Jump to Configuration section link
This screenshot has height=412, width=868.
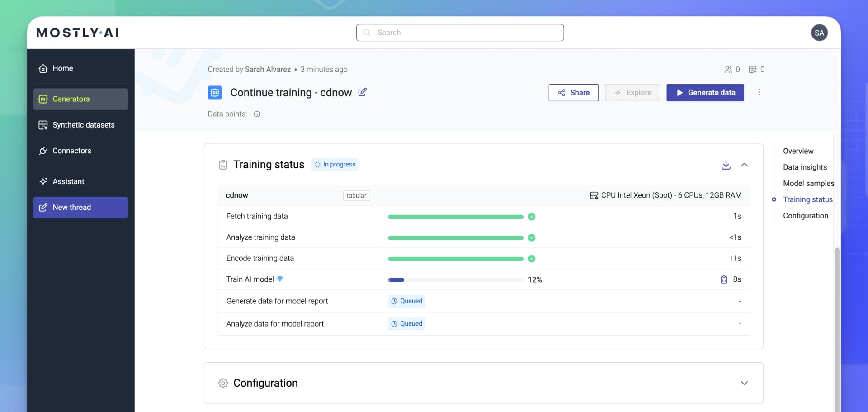(x=805, y=216)
